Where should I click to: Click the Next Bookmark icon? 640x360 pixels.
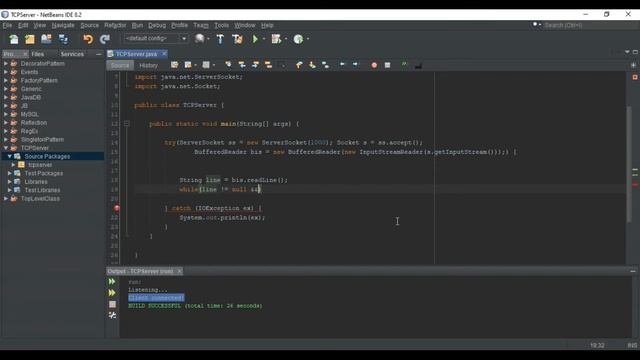pyautogui.click(x=312, y=65)
